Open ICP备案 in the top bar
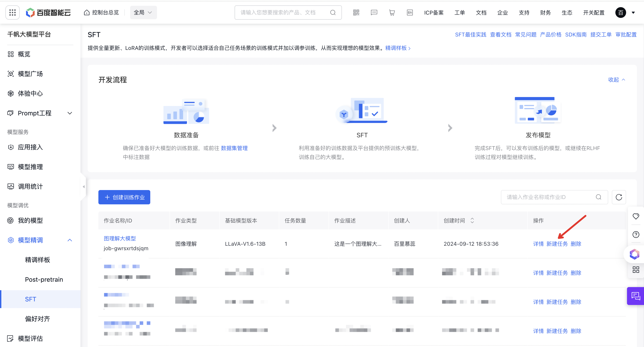The height and width of the screenshot is (347, 644). click(434, 13)
